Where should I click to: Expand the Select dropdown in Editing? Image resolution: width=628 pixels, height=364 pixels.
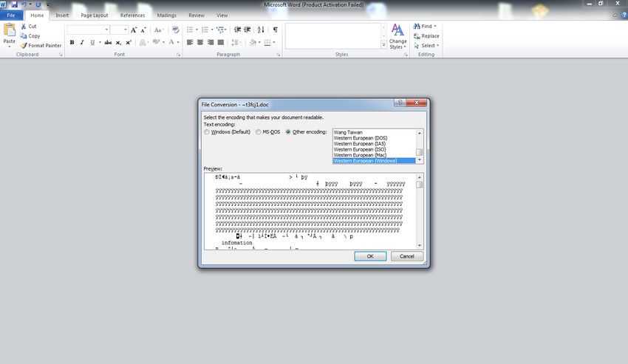tap(438, 46)
